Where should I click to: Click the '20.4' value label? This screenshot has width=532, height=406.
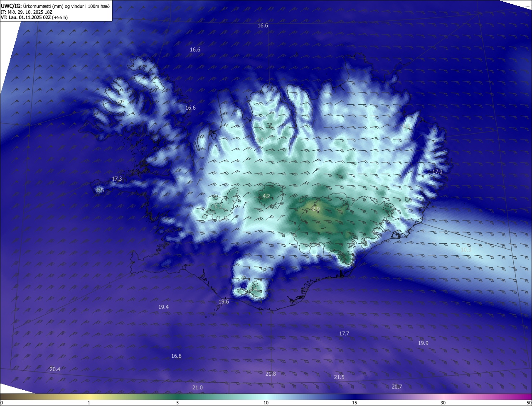pyautogui.click(x=55, y=369)
